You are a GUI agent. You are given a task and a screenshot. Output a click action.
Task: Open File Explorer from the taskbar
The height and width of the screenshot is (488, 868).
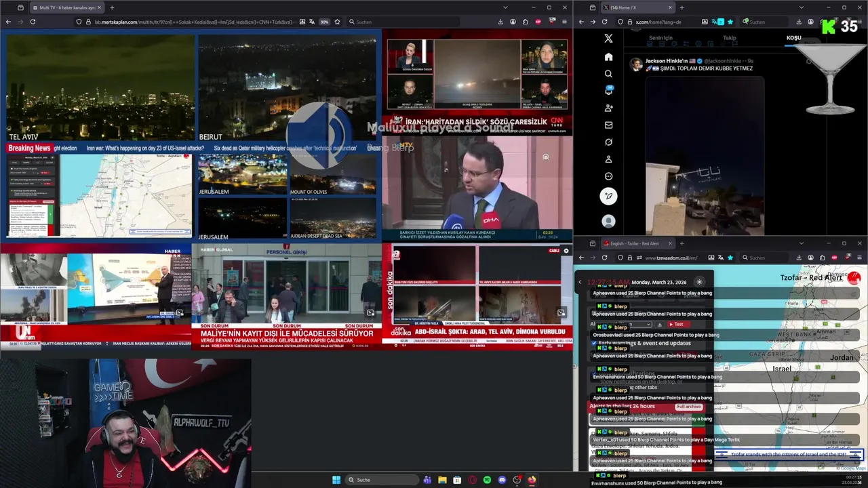pyautogui.click(x=442, y=480)
